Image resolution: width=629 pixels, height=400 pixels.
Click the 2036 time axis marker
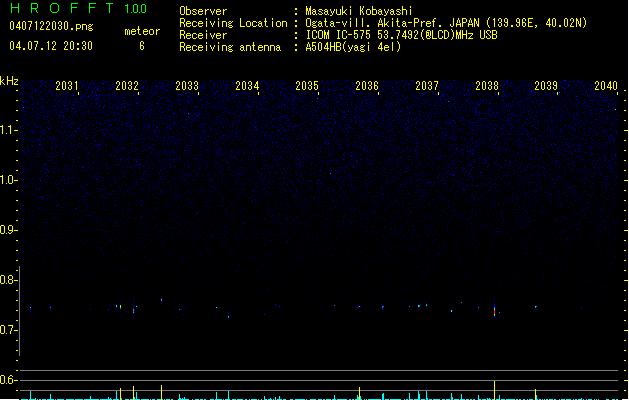tap(367, 85)
